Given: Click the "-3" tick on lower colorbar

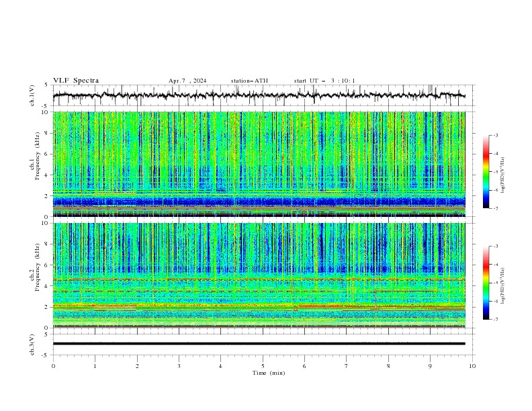Looking at the screenshot, I should [x=495, y=246].
